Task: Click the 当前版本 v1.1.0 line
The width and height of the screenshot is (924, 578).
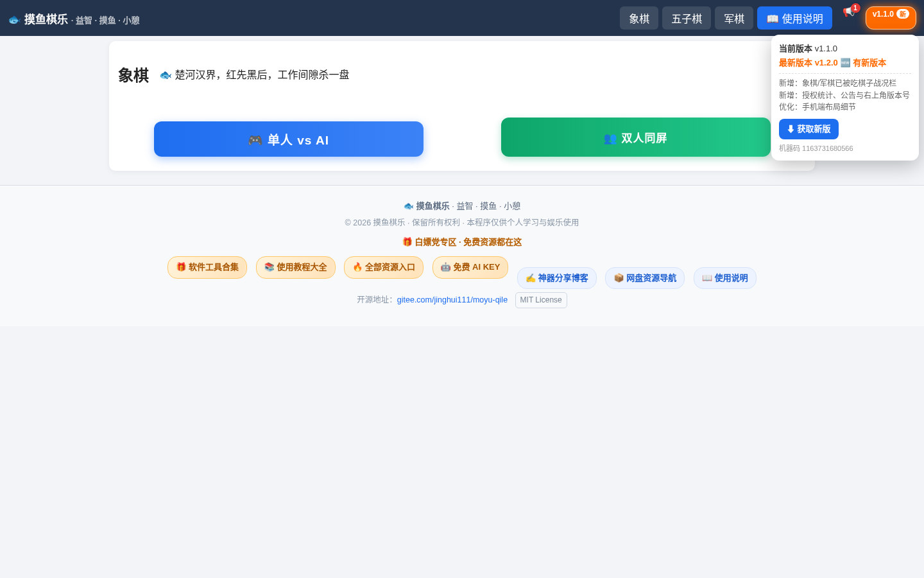Action: point(808,49)
